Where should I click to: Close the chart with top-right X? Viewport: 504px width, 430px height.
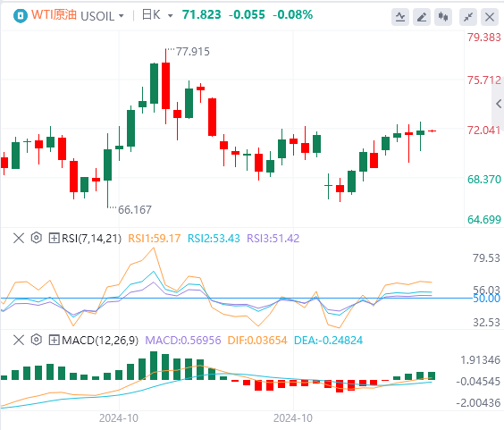click(x=490, y=17)
